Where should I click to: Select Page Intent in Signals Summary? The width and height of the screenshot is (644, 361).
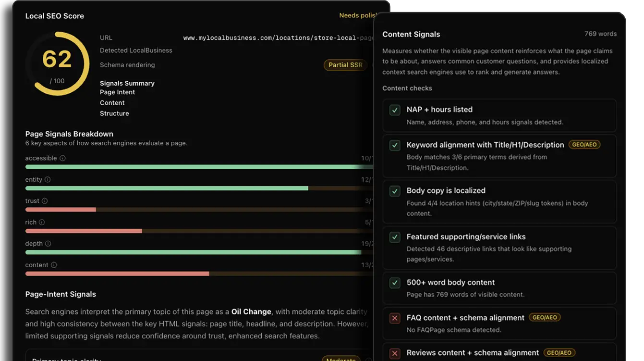(x=117, y=92)
